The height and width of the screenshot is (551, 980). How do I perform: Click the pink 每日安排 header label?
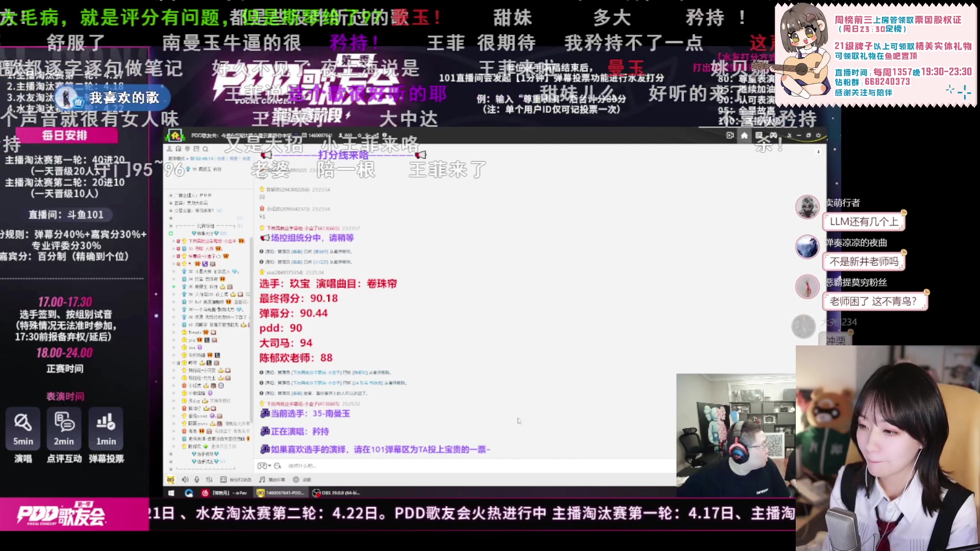(66, 135)
